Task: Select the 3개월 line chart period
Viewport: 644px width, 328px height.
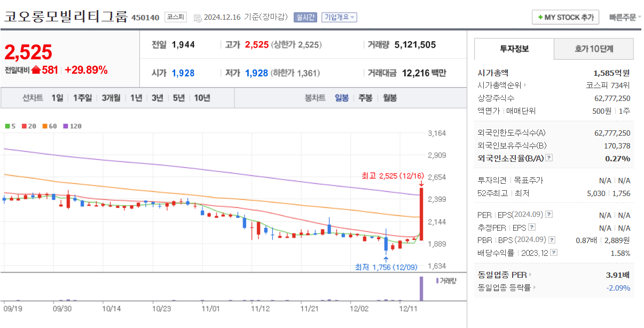Action: point(111,98)
